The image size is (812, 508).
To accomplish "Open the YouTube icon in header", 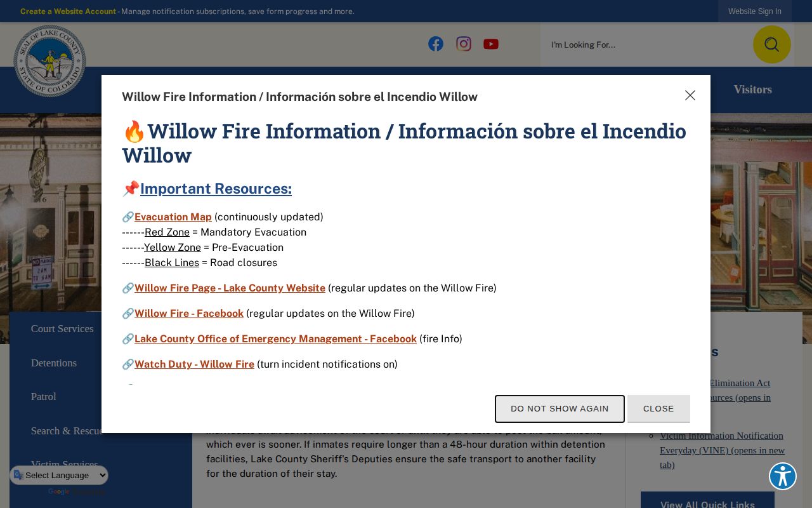I will coord(491,44).
